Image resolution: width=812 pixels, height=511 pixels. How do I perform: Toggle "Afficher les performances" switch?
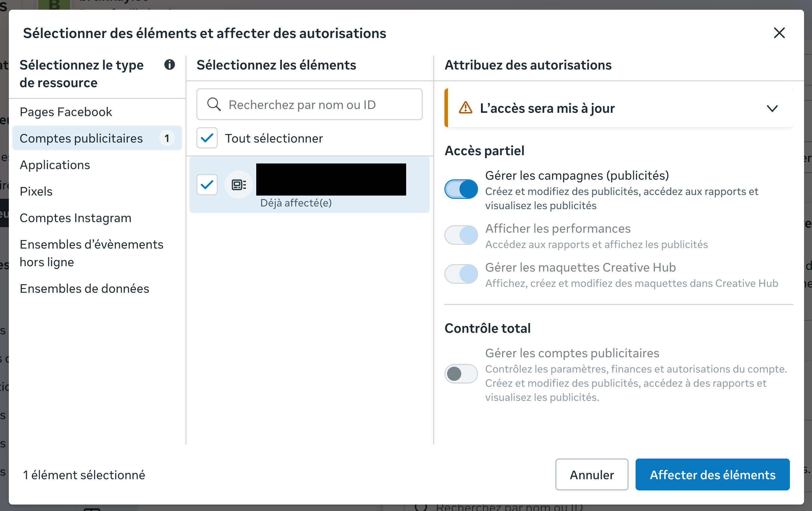[461, 235]
